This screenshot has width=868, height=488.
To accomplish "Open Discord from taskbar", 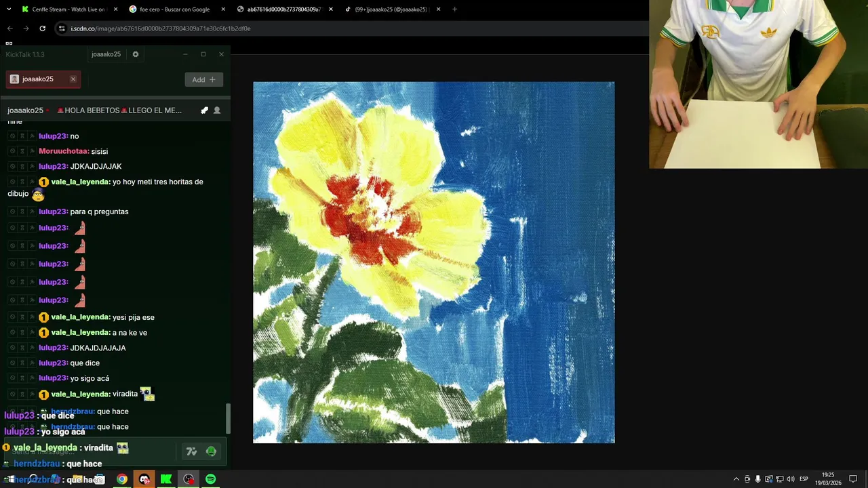I will coord(144,479).
